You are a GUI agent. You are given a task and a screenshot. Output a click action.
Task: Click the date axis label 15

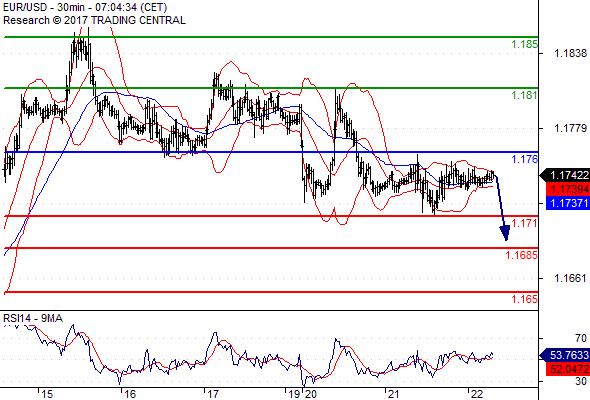(47, 394)
